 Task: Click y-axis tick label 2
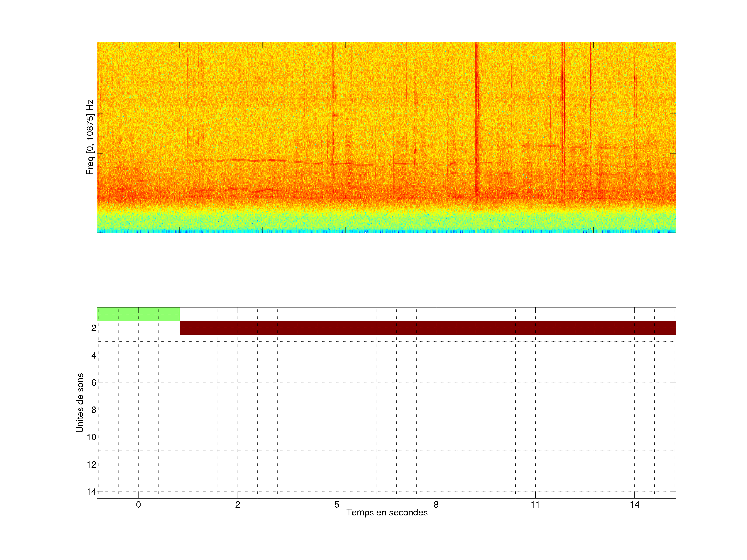click(x=94, y=328)
